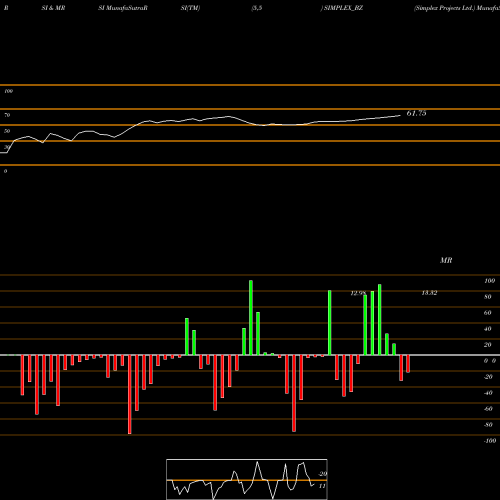Click the -20 label on MR axis

488,377
